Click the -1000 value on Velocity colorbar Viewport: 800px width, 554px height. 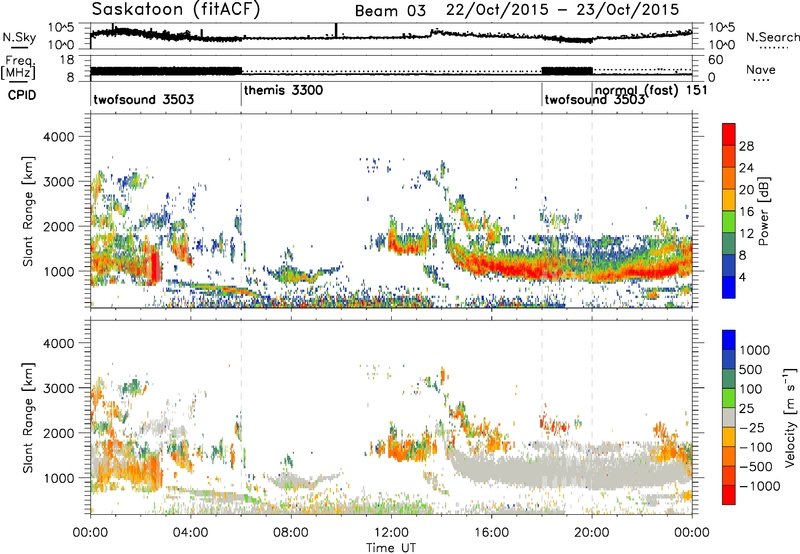coord(759,486)
